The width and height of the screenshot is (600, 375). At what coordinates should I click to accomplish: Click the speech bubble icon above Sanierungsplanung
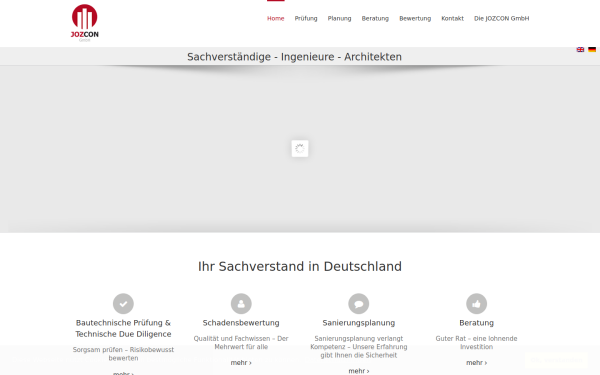[359, 304]
